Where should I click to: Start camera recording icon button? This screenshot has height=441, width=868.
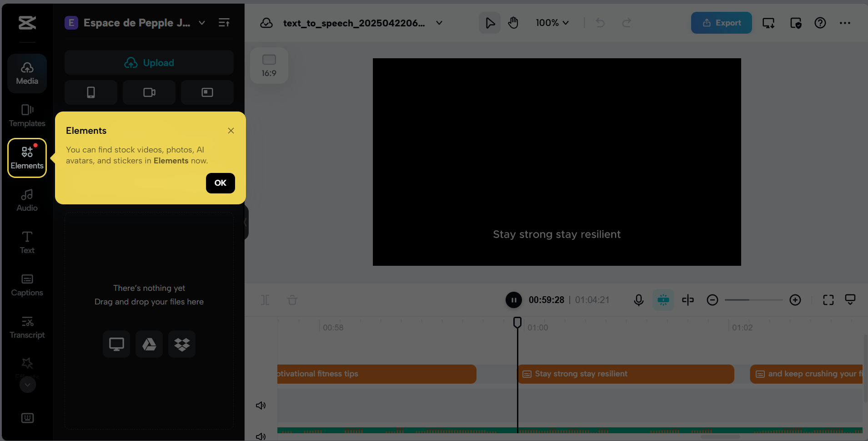149,92
